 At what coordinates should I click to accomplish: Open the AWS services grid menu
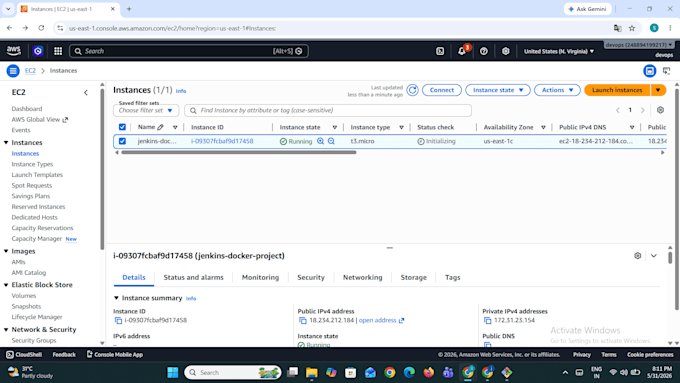point(58,51)
